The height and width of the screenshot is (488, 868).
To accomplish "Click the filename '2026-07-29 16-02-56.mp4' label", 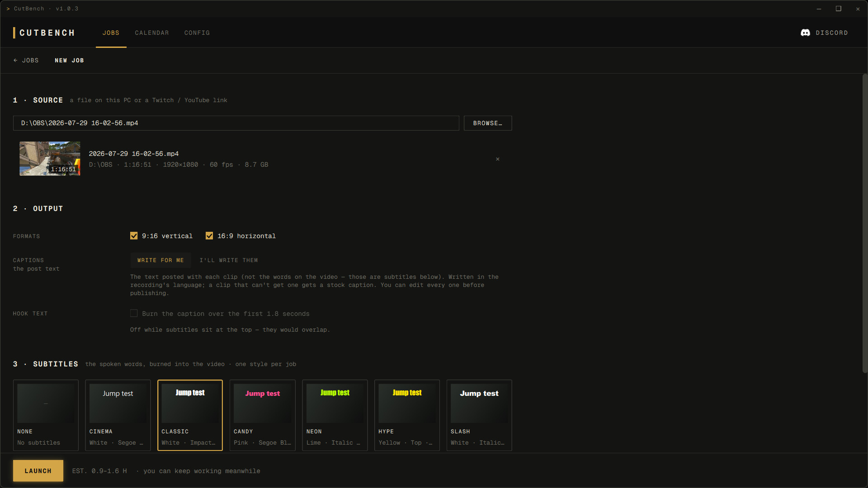I will tap(133, 154).
